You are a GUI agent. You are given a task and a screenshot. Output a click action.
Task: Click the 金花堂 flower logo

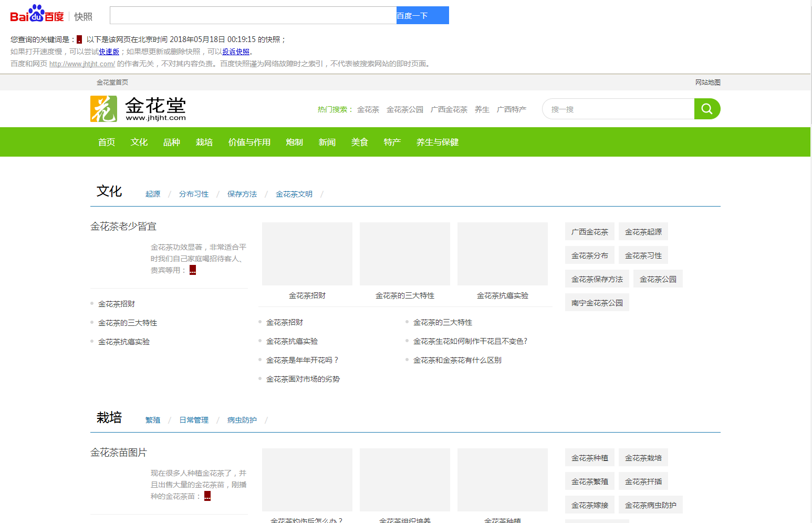[x=103, y=109]
